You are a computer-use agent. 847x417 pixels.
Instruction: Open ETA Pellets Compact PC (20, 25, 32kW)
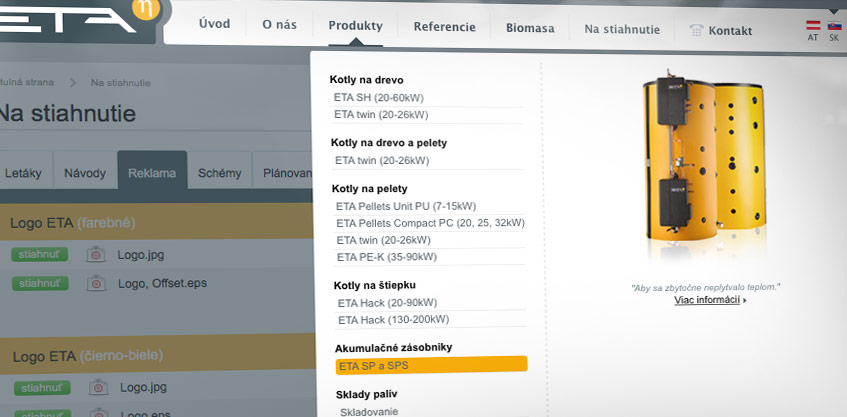(429, 223)
